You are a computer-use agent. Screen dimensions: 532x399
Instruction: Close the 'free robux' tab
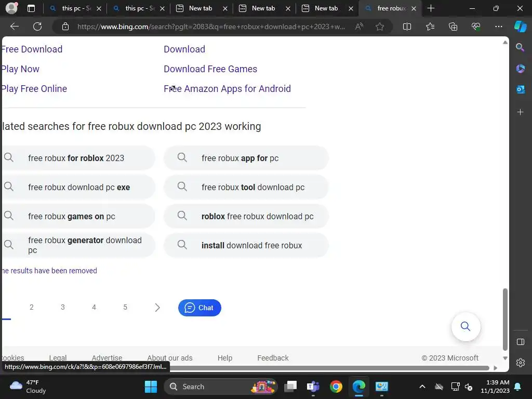[414, 8]
